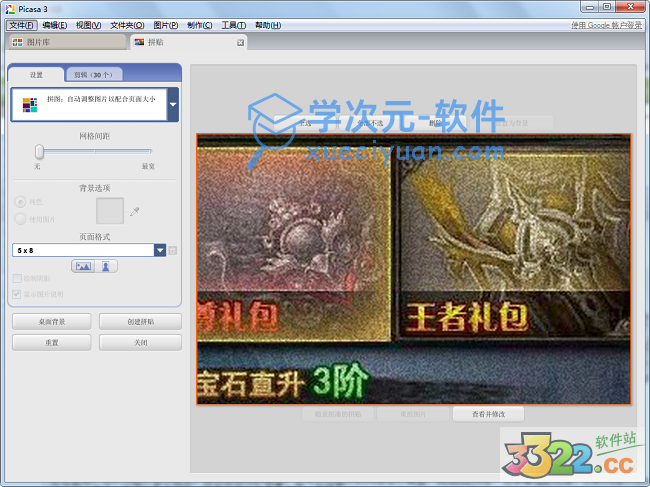The height and width of the screenshot is (487, 650).
Task: Click the 关闭 close button in panel
Action: pyautogui.click(x=141, y=342)
